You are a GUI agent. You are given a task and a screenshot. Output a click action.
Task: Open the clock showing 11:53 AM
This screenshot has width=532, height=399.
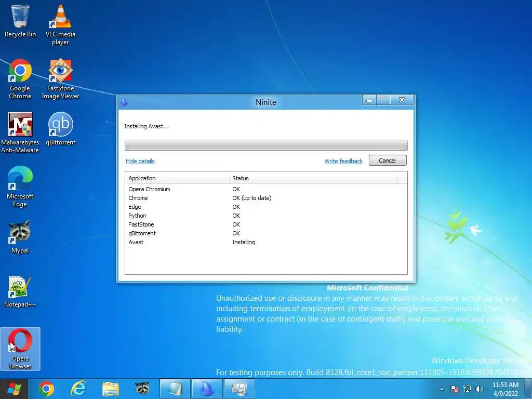click(506, 389)
